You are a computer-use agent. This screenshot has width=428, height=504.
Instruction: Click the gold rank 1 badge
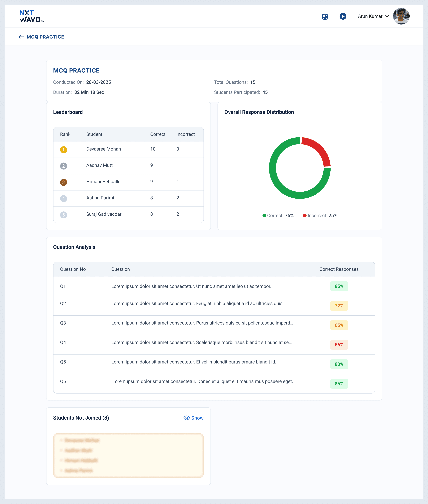(x=64, y=150)
